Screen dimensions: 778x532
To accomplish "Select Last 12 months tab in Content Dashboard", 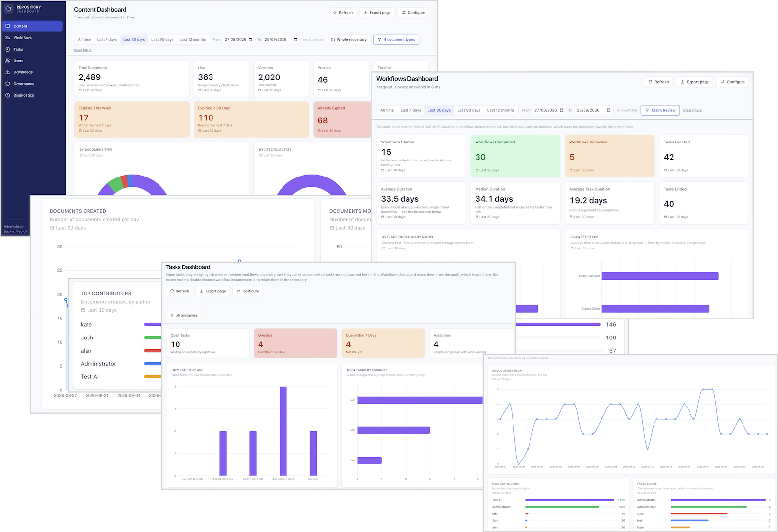I will click(x=193, y=40).
